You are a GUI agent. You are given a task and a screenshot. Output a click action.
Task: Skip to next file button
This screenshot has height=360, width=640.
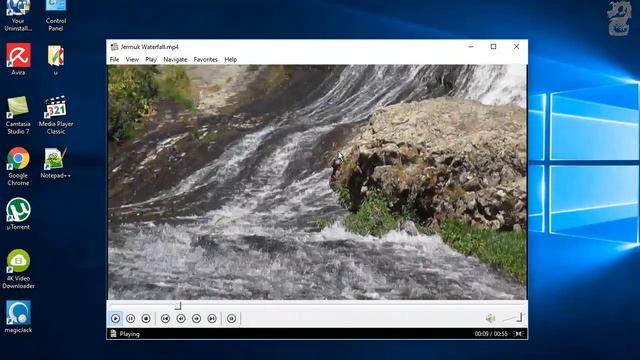click(x=212, y=318)
